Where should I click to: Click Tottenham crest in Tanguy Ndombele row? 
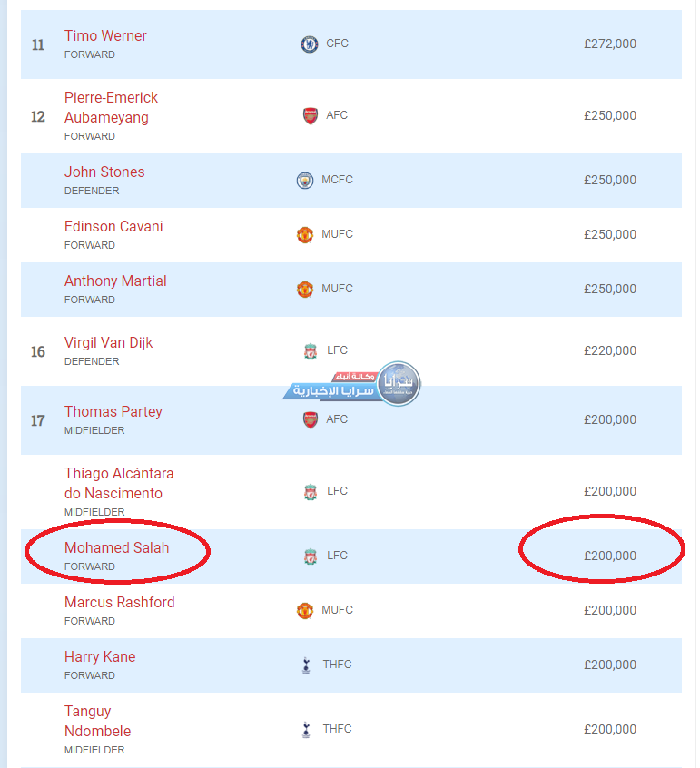pos(305,729)
